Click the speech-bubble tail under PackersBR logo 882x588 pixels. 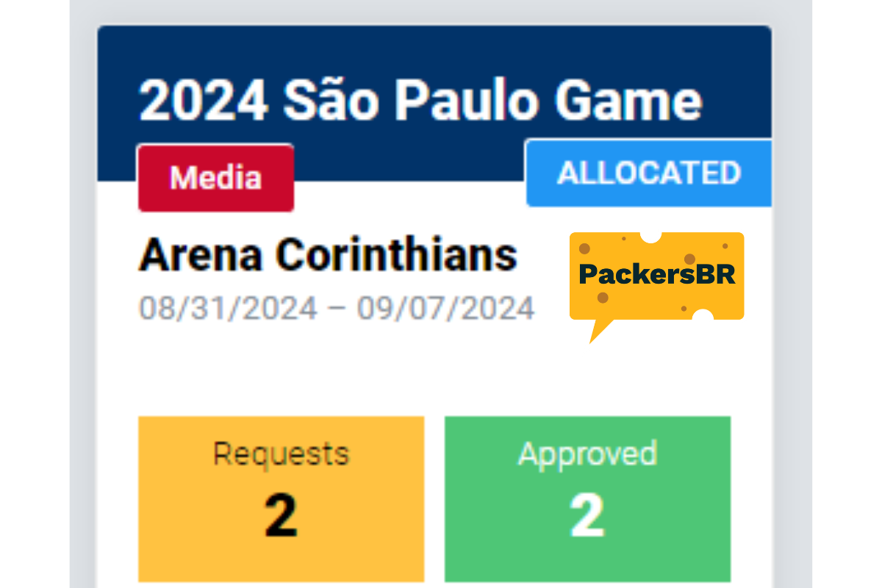[598, 331]
